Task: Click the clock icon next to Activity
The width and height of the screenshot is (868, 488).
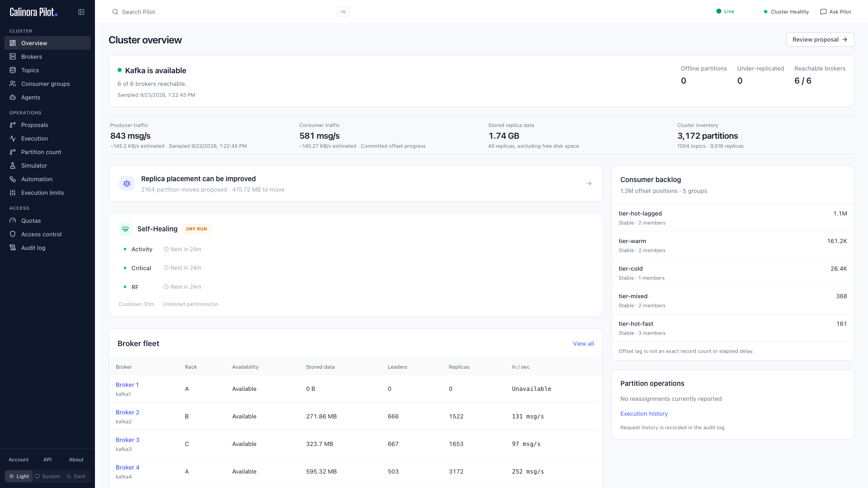Action: pos(166,249)
